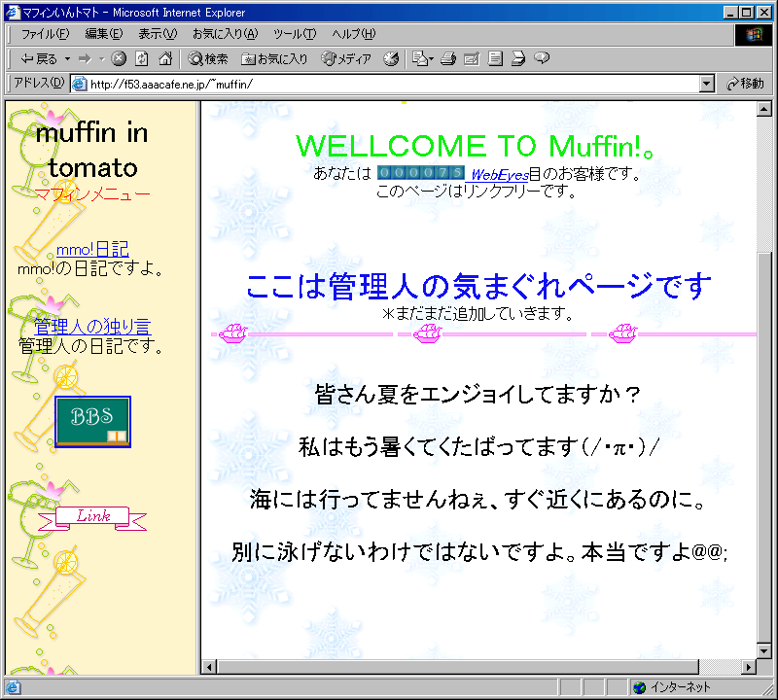
Task: Click the WELLCOME TO Muffin! heading
Action: coord(476,146)
